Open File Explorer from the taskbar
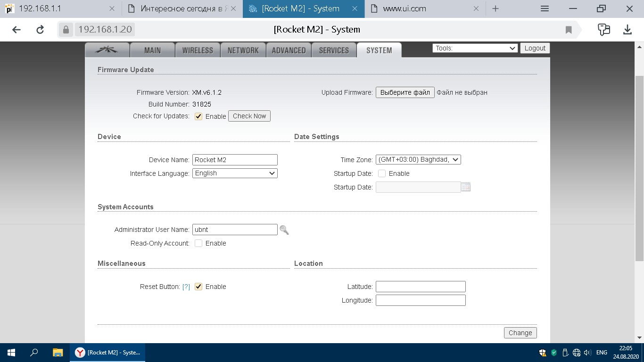The height and width of the screenshot is (362, 644). [58, 353]
